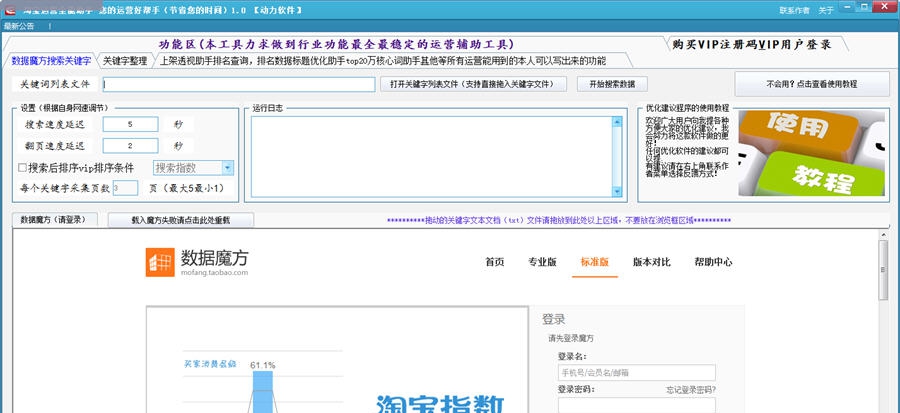Click inside the 运行日志 text area

pos(431,157)
